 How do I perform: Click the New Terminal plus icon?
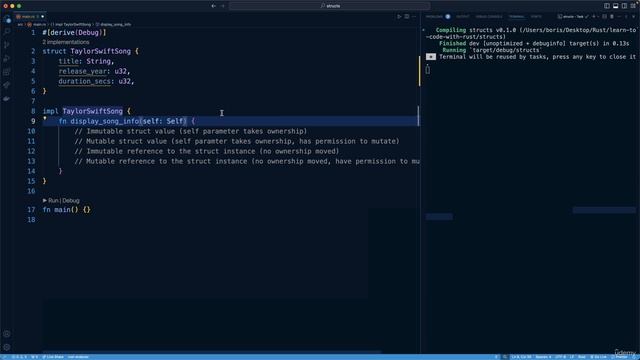pos(594,17)
